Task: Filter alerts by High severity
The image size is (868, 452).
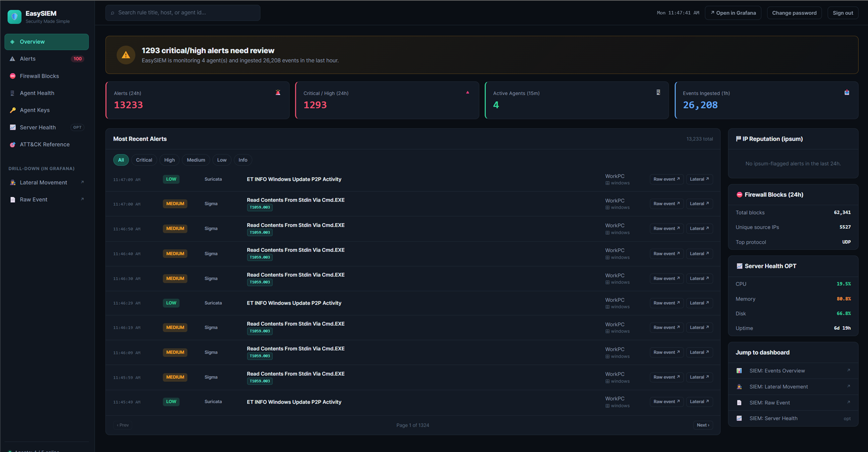Action: 170,160
